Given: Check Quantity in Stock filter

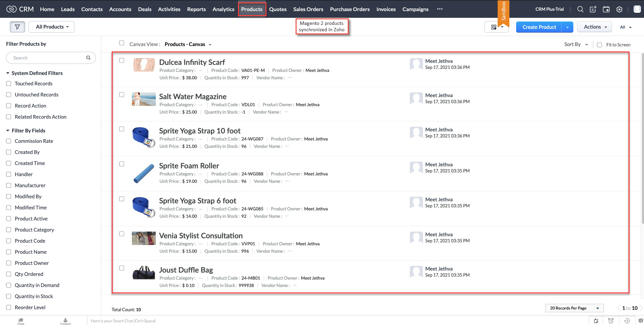Looking at the screenshot, I should coord(9,296).
